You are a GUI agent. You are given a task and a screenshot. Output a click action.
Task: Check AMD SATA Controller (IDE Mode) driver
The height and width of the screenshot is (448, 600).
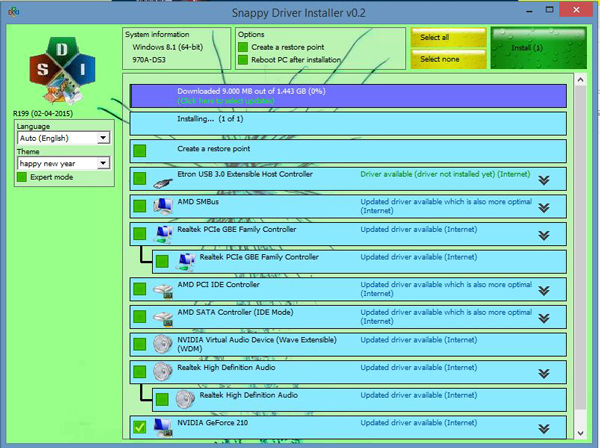click(140, 316)
